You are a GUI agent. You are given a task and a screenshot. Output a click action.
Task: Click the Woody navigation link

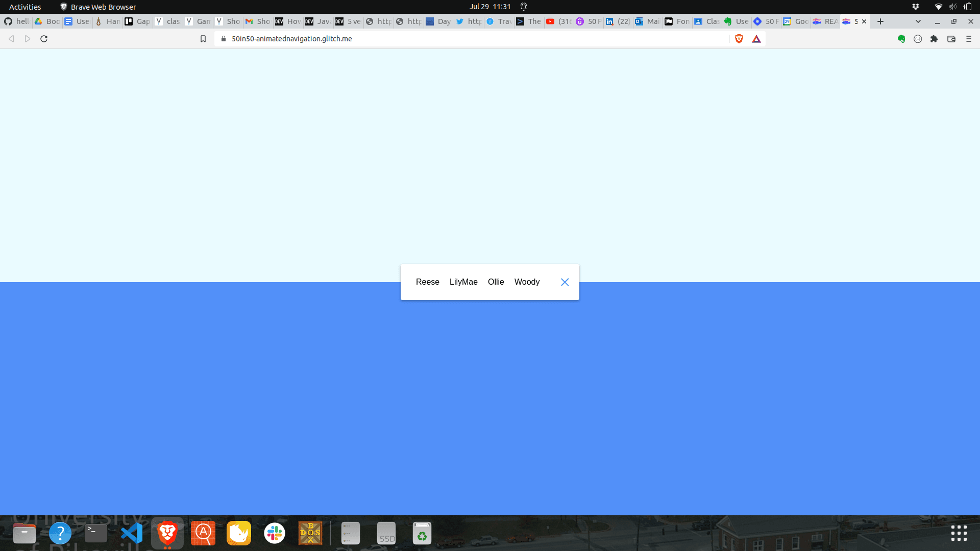click(527, 282)
